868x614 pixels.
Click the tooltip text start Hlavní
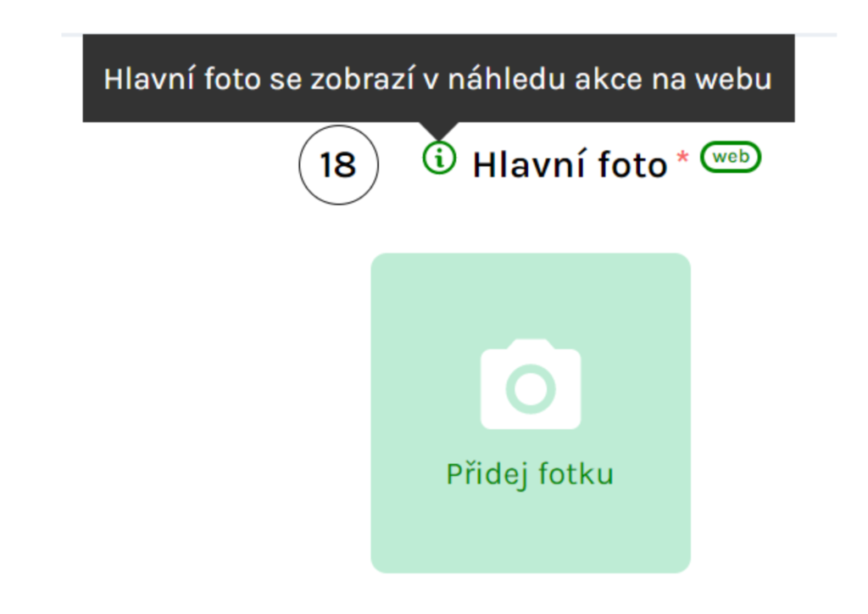click(149, 79)
